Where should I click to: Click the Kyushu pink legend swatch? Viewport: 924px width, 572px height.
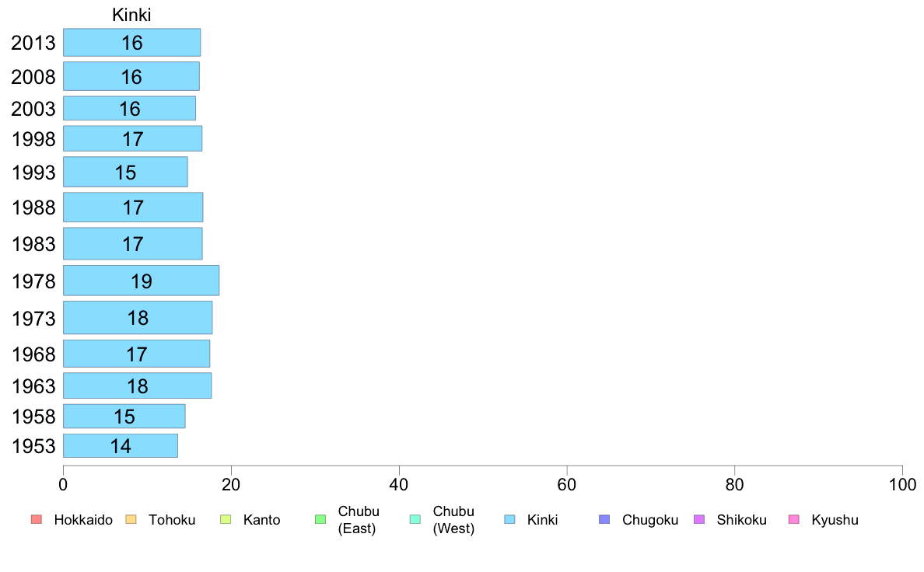(x=794, y=520)
